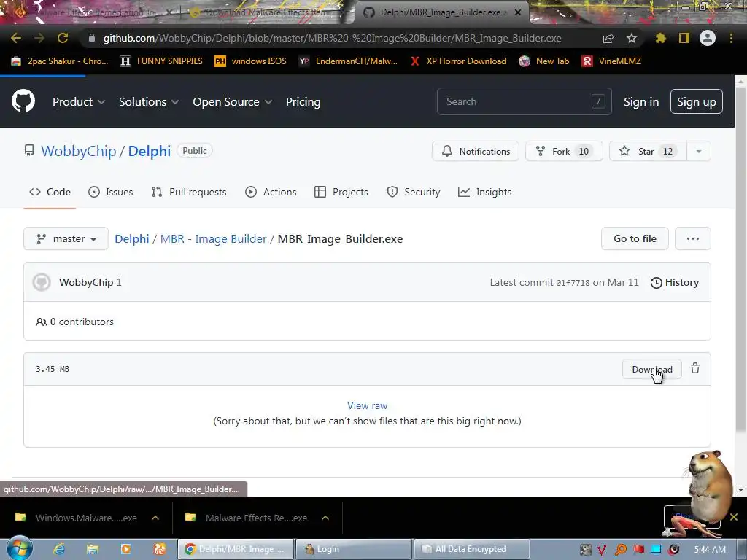The image size is (747, 560).
Task: Open the Code tab
Action: 50,192
